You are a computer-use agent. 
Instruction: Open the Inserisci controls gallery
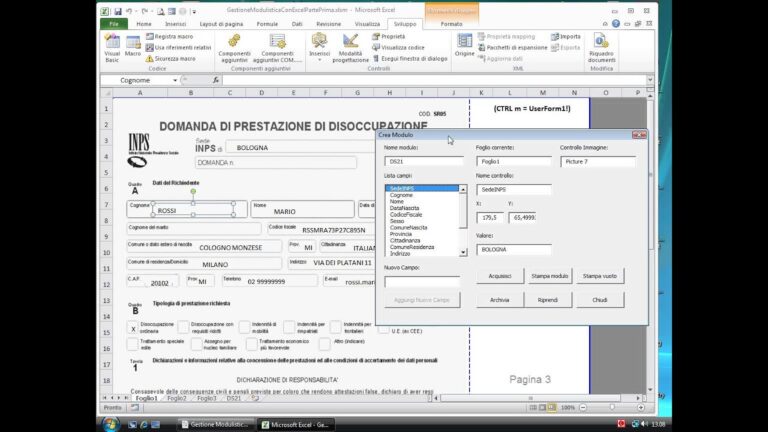tap(319, 48)
